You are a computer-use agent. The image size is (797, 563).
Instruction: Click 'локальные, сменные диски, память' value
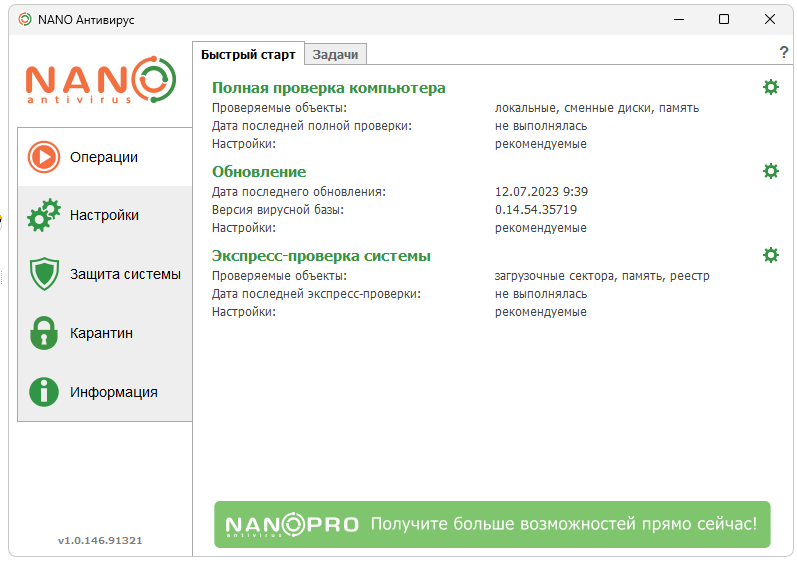coord(597,108)
